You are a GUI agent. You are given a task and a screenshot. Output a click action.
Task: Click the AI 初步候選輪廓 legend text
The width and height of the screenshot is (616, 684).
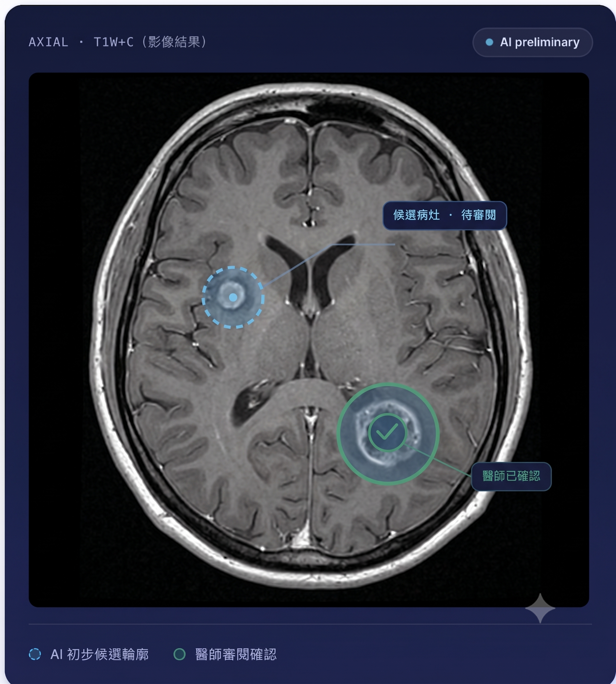pos(99,654)
